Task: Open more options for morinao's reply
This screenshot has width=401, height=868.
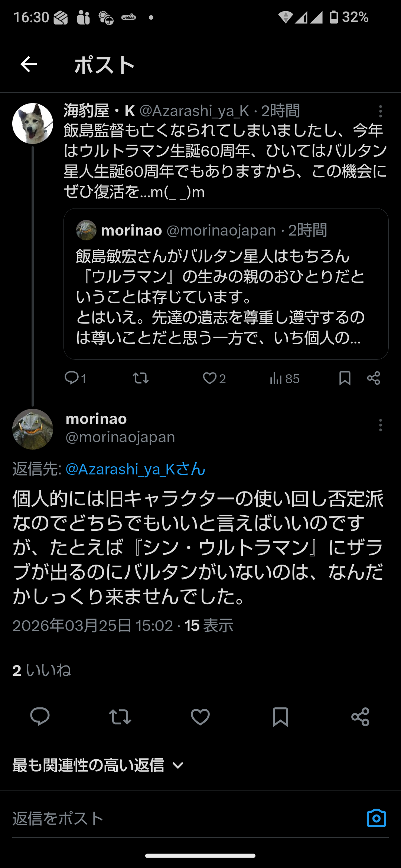Action: (x=380, y=425)
